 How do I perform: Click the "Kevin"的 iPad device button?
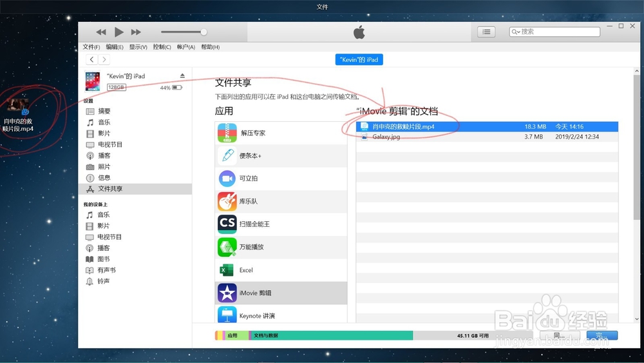tap(359, 59)
